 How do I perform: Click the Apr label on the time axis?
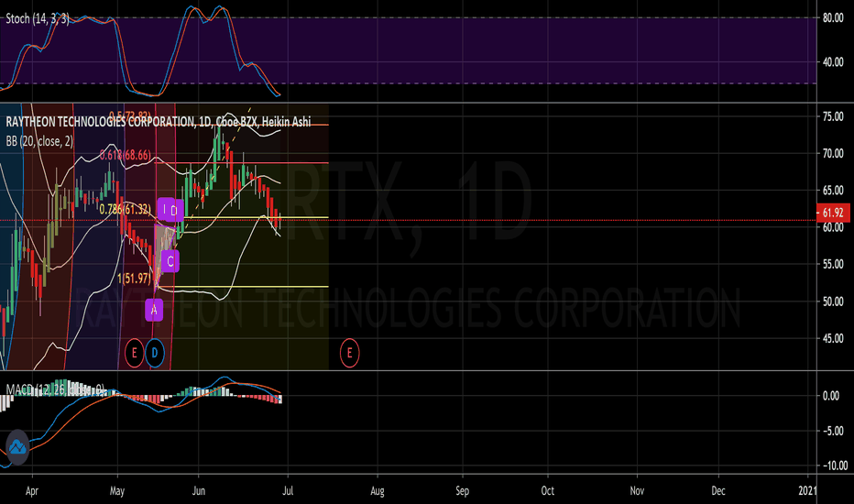tap(31, 491)
